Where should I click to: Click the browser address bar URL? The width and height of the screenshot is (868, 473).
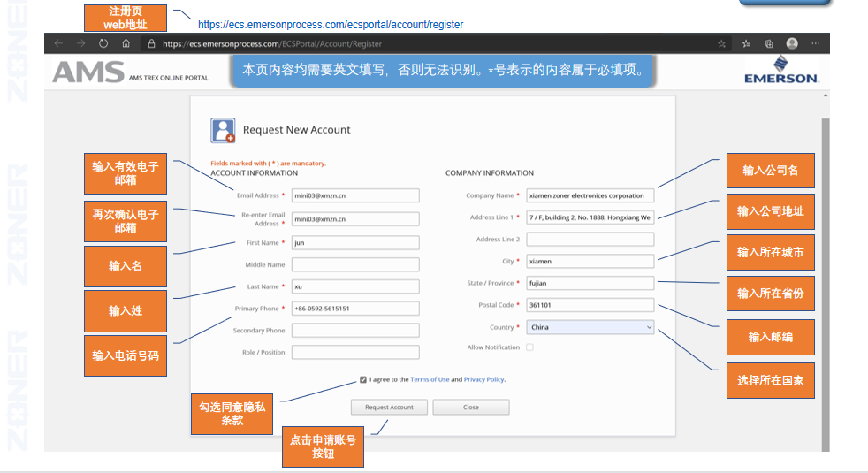pos(272,43)
